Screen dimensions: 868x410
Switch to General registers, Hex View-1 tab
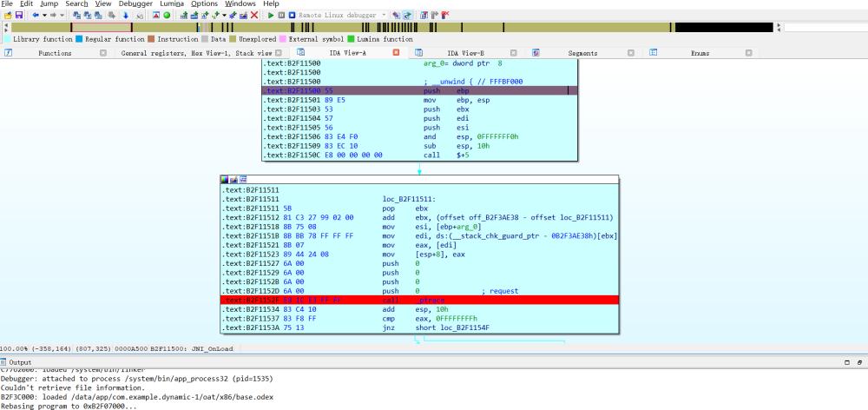[196, 53]
